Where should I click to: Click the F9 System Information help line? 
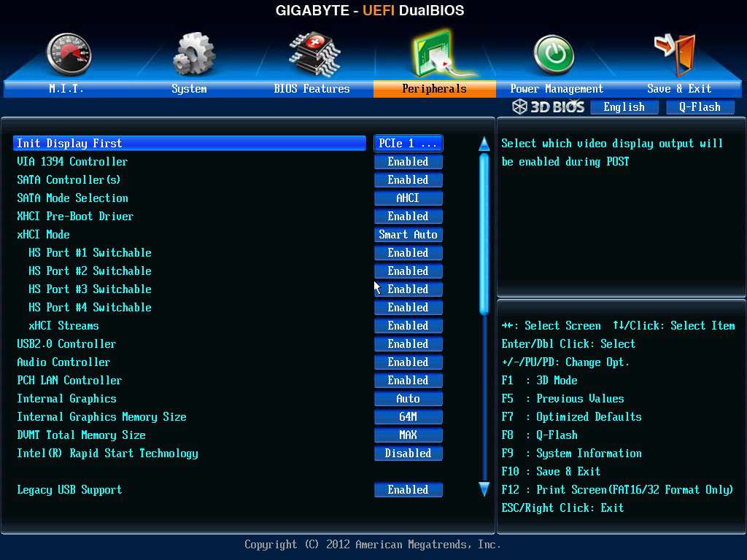pyautogui.click(x=572, y=454)
